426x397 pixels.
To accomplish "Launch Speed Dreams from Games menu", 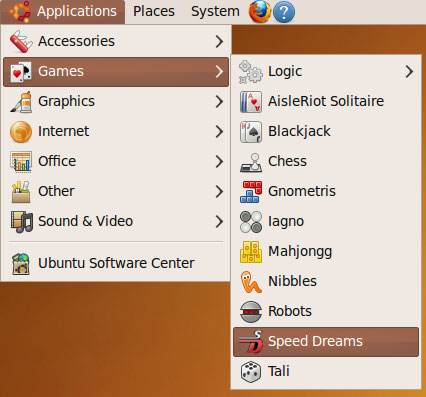I will coord(326,342).
